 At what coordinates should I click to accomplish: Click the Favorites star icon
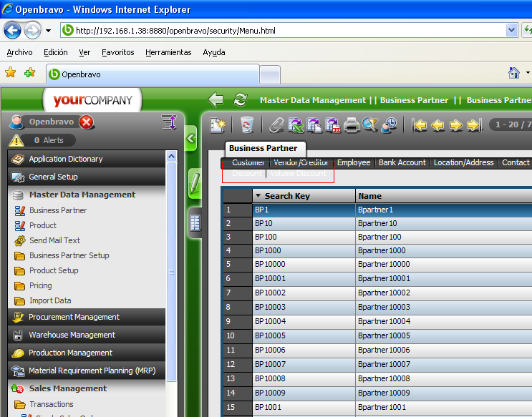coord(11,72)
